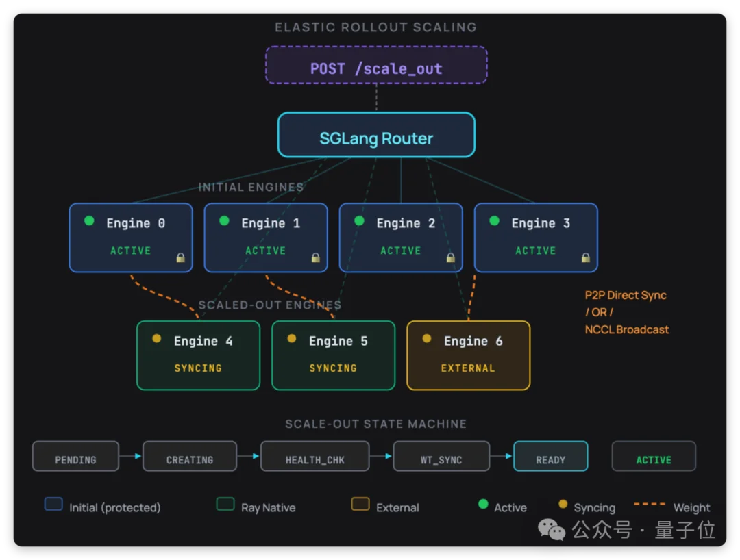The width and height of the screenshot is (740, 560).
Task: Click the lock icon on Engine 3
Action: point(586,258)
